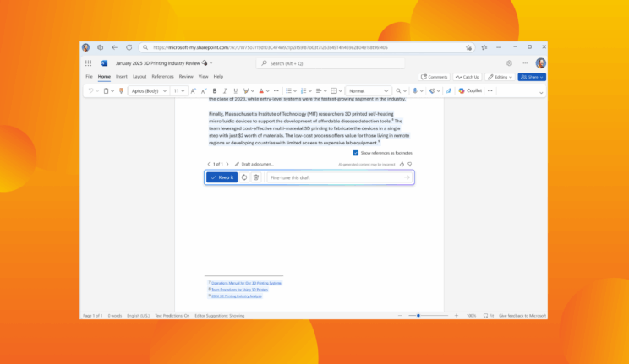The image size is (629, 364).
Task: Give thumbs down feedback on draft
Action: coord(409,165)
